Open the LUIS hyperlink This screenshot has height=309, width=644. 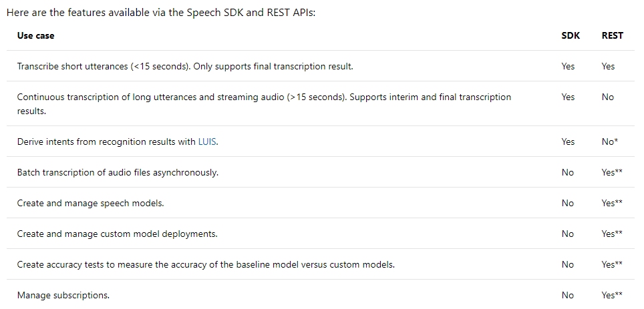pos(207,142)
